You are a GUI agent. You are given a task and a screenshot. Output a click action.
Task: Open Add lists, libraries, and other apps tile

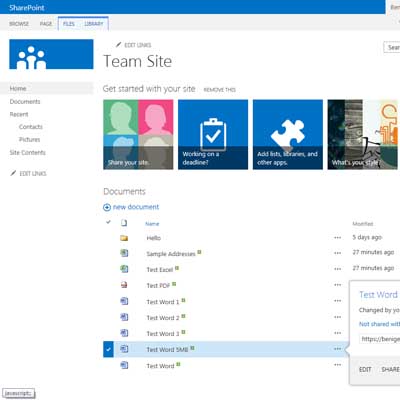(288, 134)
